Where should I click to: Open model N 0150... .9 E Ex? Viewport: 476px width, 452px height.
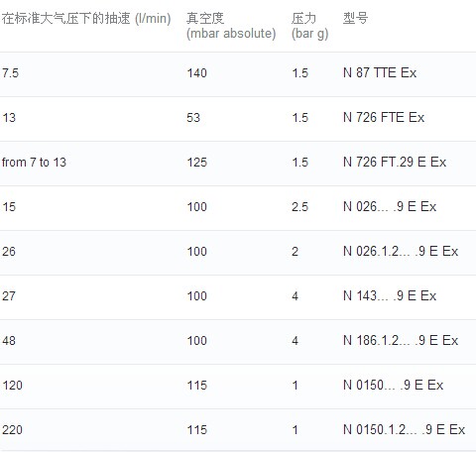point(393,386)
